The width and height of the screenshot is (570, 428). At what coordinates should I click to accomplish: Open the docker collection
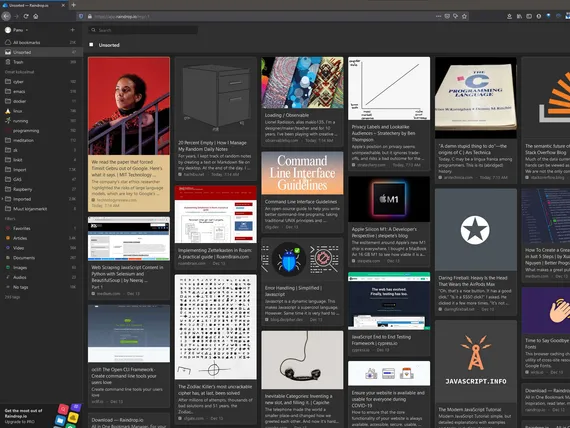pyautogui.click(x=41, y=101)
